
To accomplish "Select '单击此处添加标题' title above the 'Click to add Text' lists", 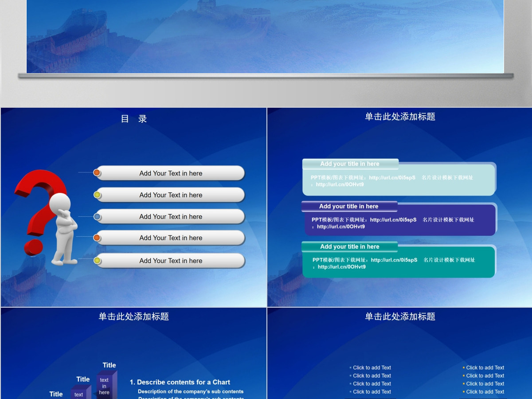I will [400, 317].
